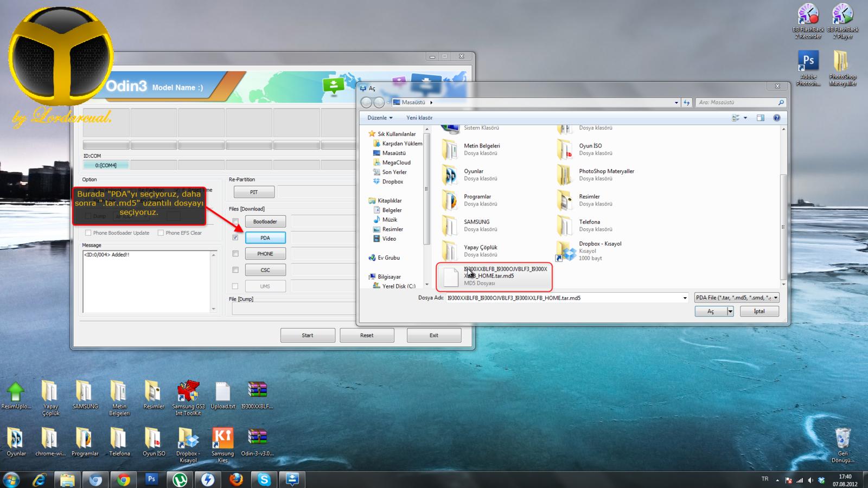Click the Dosya Adı filename field
This screenshot has height=488, width=868.
[563, 298]
